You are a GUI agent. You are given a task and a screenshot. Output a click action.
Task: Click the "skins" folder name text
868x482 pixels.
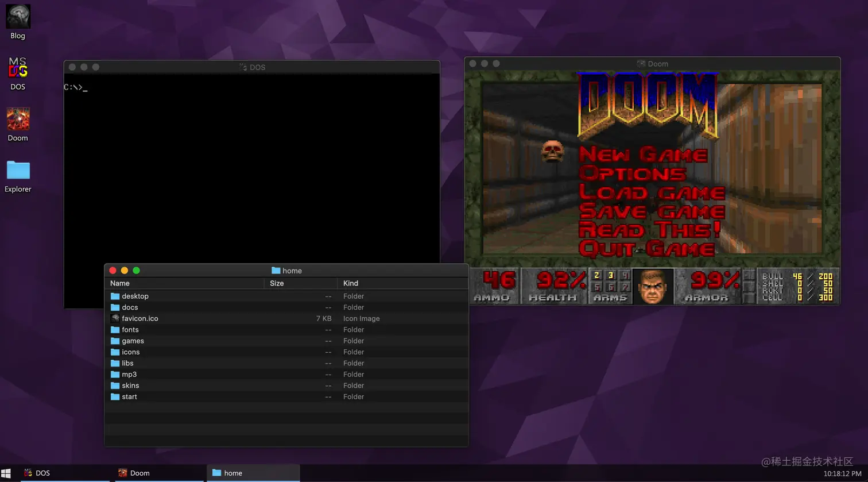coord(130,385)
